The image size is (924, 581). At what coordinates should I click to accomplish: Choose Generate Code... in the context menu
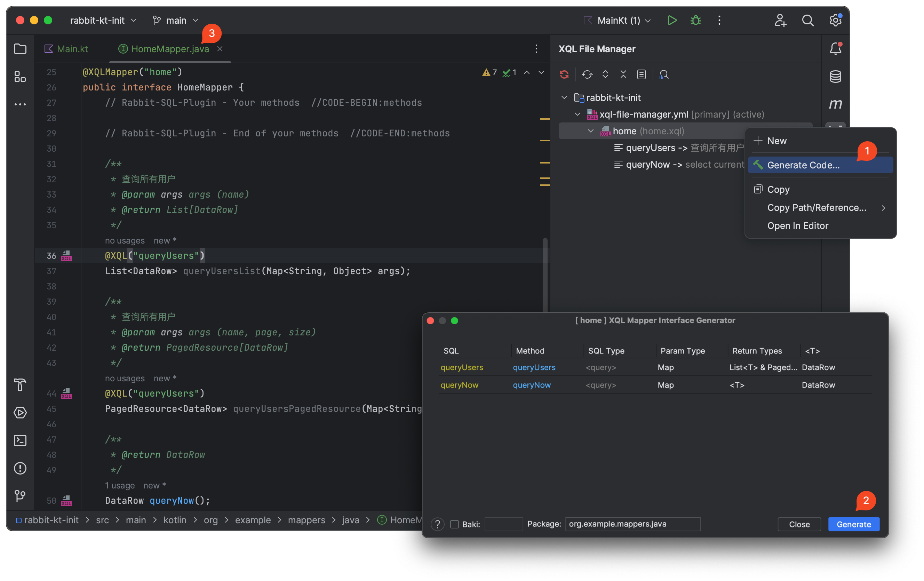[x=820, y=165]
